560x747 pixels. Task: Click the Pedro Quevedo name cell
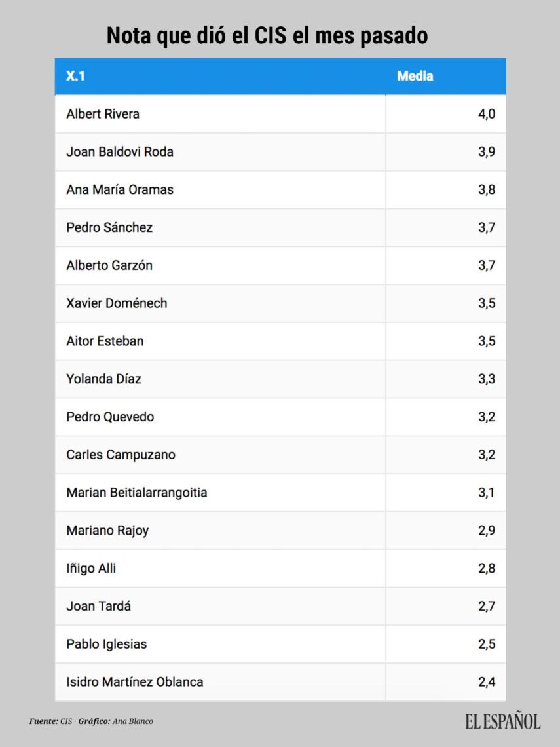point(110,417)
